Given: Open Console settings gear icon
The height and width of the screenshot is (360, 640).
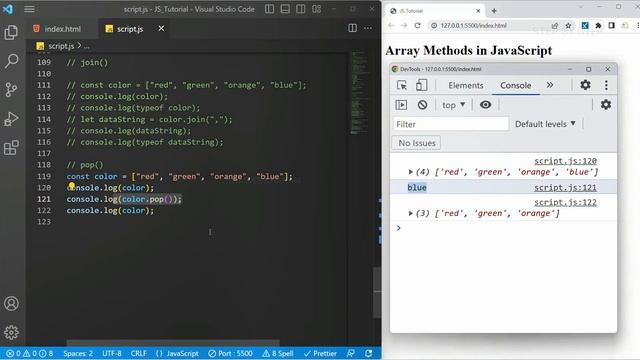Looking at the screenshot, I should coord(606,104).
